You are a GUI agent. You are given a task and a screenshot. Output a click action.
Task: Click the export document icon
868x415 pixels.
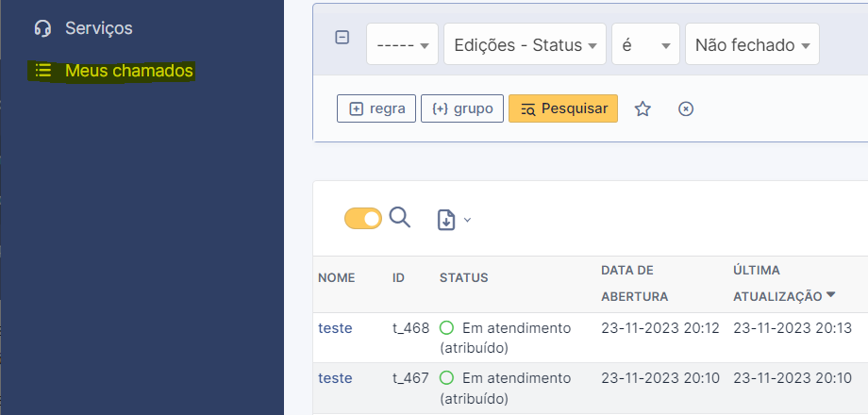[x=446, y=220]
